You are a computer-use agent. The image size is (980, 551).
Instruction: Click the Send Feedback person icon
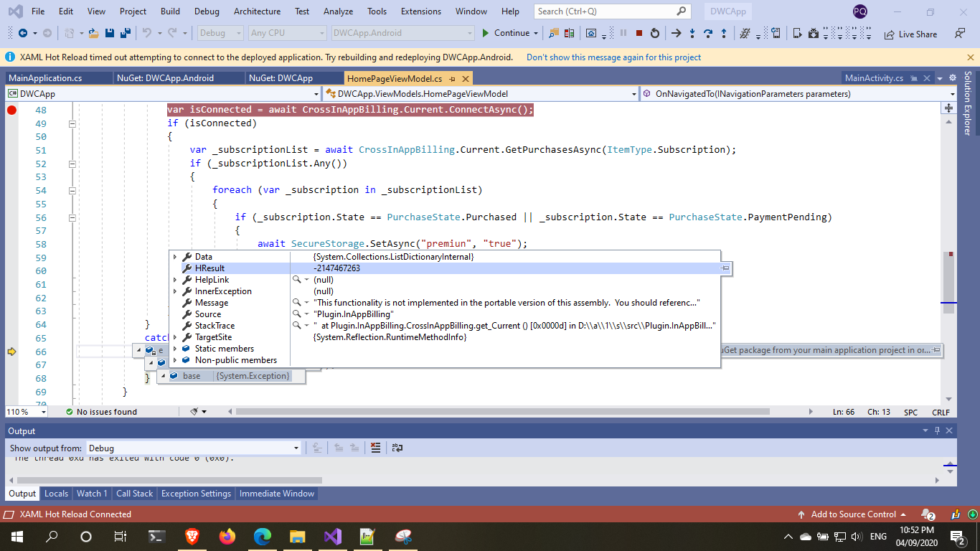[960, 33]
